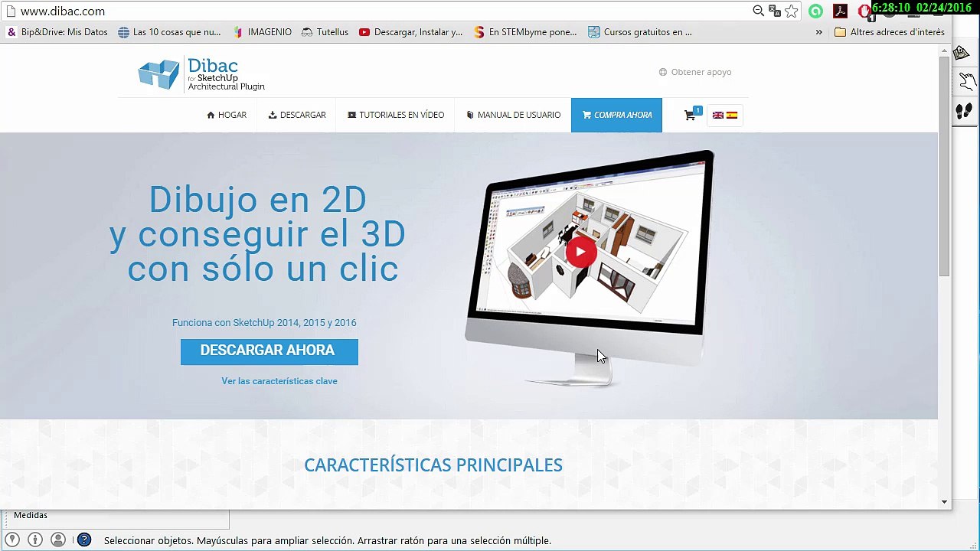Click the page scrollbar up arrow
This screenshot has width=980, height=551.
[x=944, y=51]
